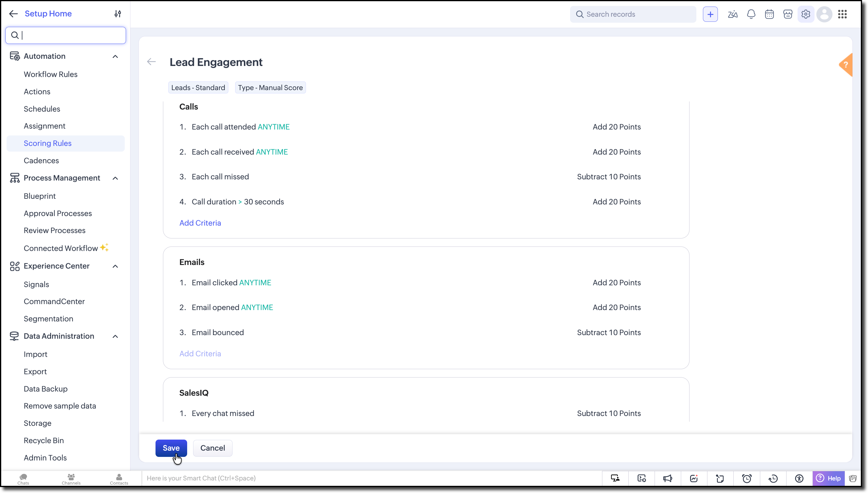Screen dimensions: 868x493
Task: Open the stacked cards icon at footer end
Action: [853, 478]
